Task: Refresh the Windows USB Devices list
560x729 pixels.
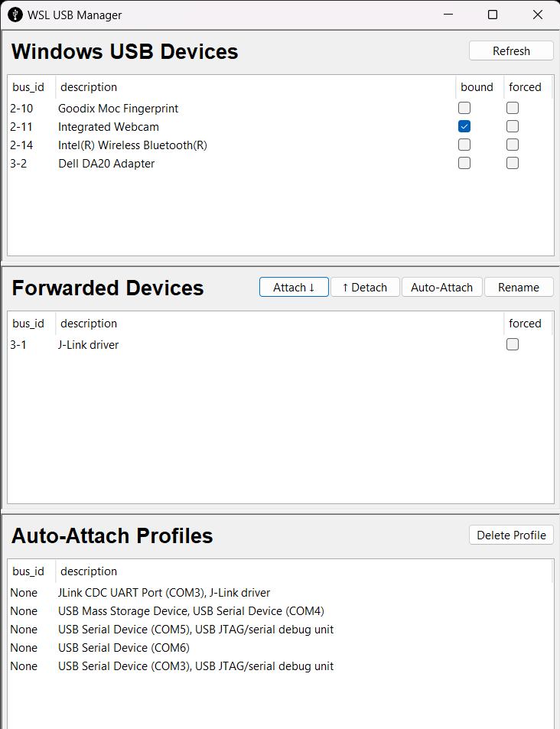Action: pos(511,50)
